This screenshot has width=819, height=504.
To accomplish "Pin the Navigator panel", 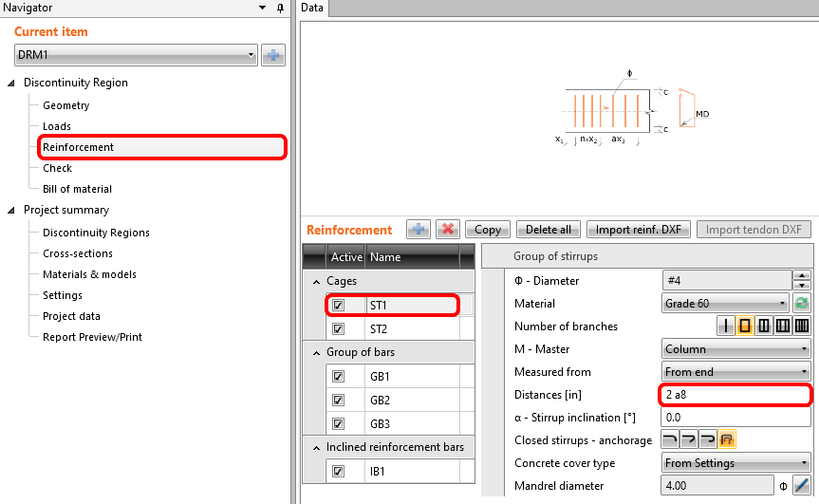I will [x=281, y=8].
